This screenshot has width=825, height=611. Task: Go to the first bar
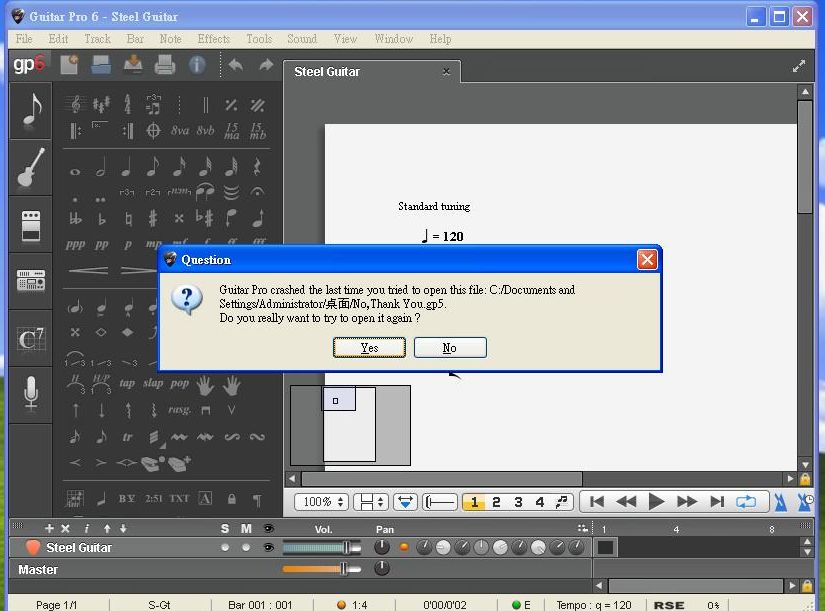(x=597, y=502)
